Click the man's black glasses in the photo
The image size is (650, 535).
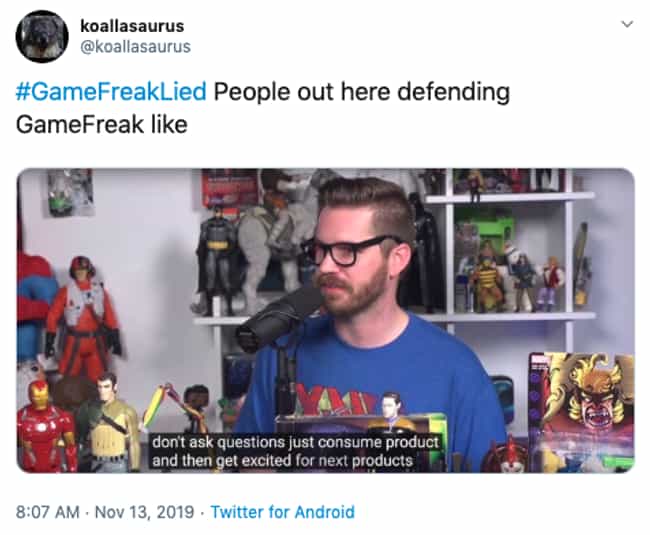pyautogui.click(x=349, y=250)
